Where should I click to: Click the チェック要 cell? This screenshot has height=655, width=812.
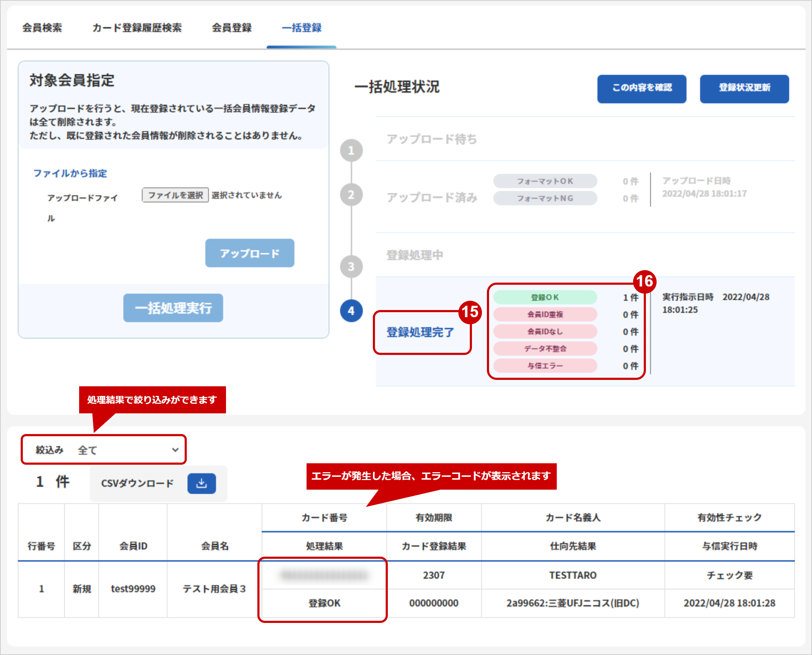729,576
